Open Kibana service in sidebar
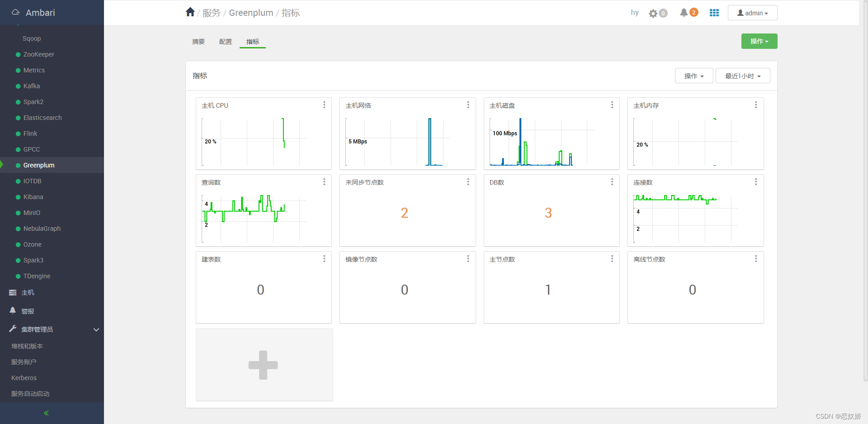 click(33, 197)
